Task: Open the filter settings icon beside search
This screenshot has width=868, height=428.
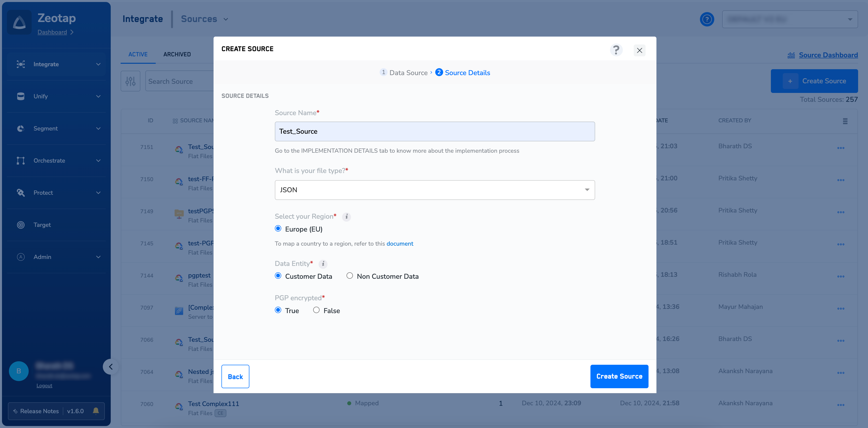Action: point(130,81)
